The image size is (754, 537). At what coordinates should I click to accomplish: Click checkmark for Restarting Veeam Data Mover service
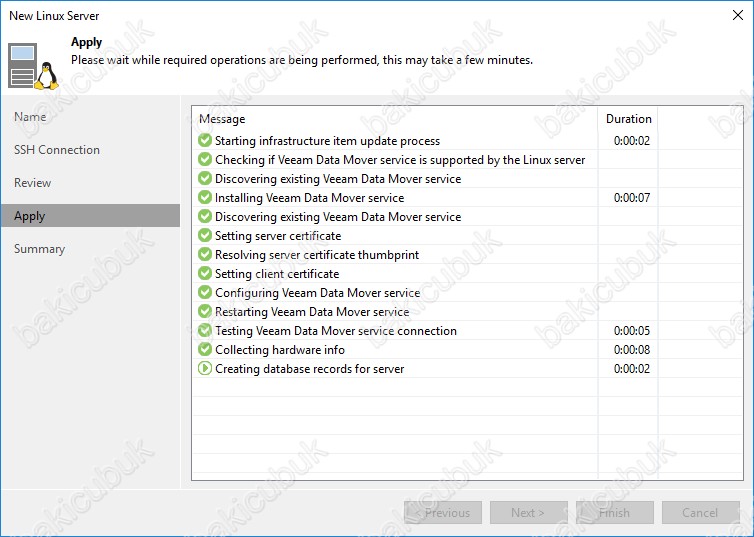[205, 312]
